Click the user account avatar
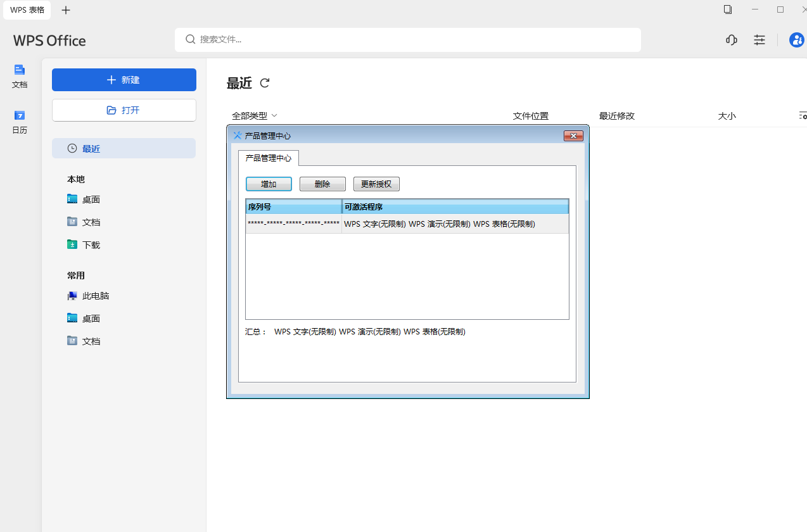 (x=796, y=40)
